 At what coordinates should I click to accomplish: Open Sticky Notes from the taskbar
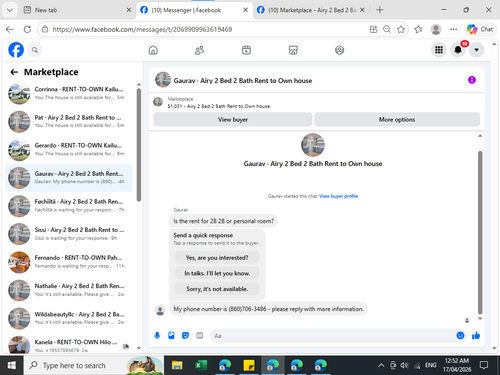click(249, 365)
